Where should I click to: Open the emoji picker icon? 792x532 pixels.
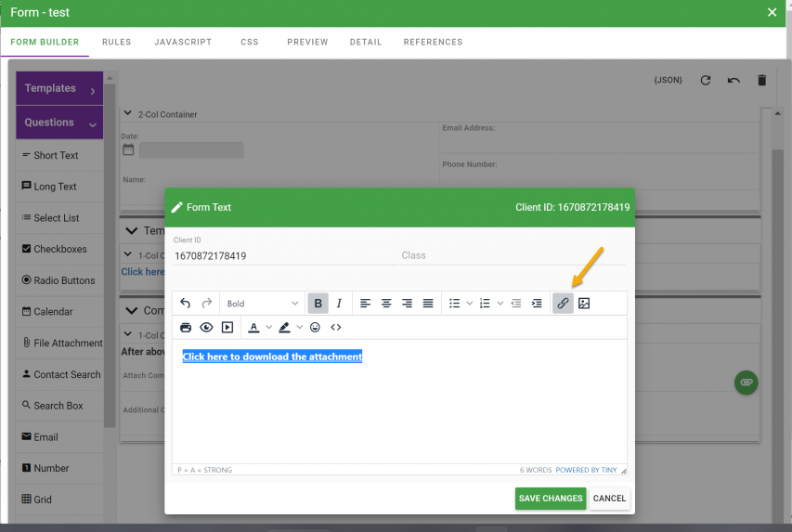(x=316, y=328)
